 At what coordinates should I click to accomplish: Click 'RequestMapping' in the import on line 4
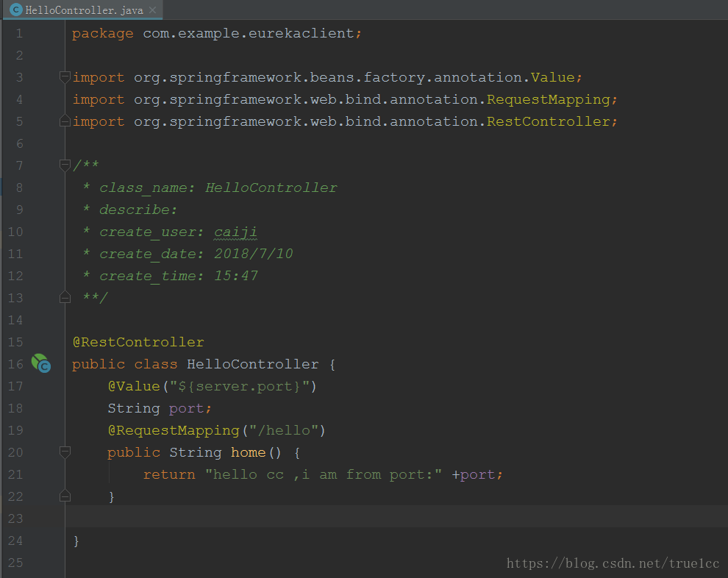(x=549, y=100)
